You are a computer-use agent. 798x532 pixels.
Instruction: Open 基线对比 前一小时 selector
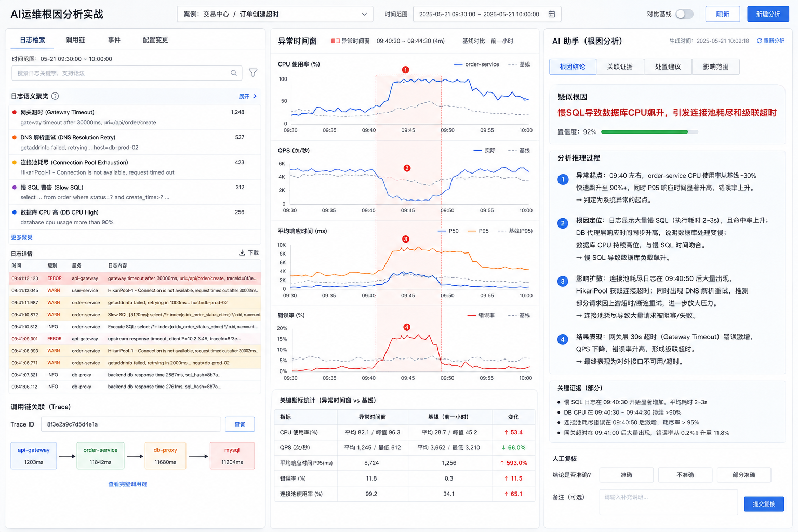point(488,41)
